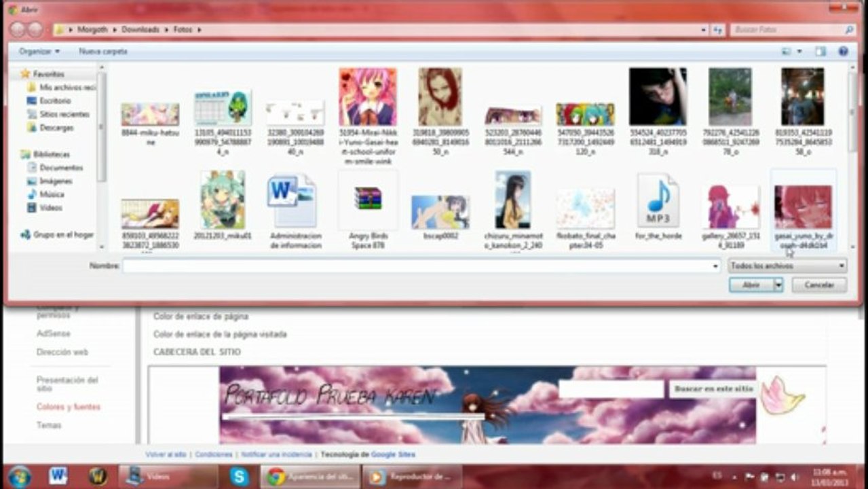
Task: Open the Organizar dropdown menu
Action: (39, 51)
